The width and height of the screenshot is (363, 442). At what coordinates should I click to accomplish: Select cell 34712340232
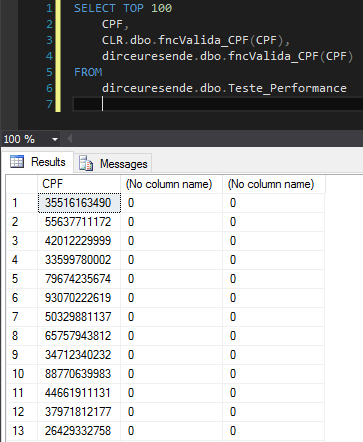(79, 355)
